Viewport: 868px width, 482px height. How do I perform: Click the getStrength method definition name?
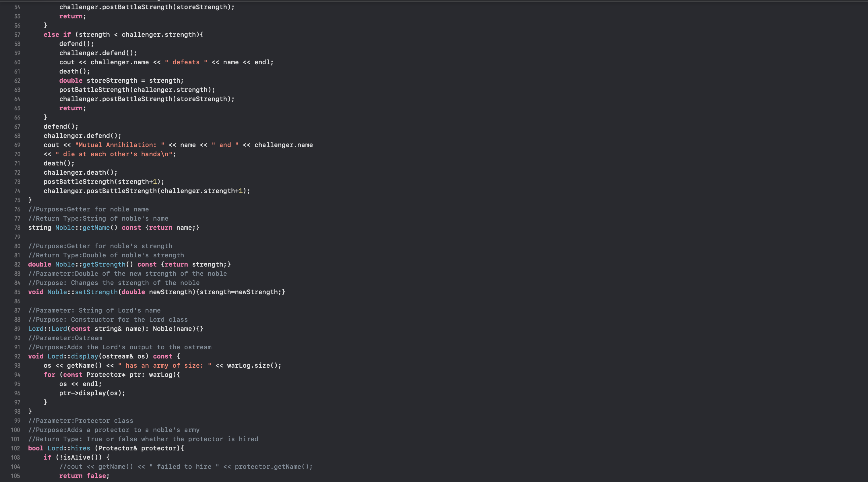tap(104, 265)
